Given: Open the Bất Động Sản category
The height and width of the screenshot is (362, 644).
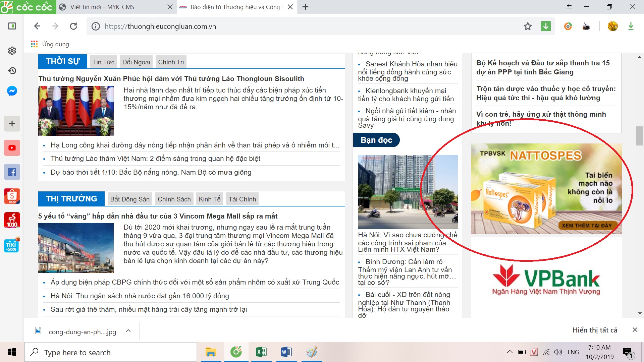Looking at the screenshot, I should coord(130,199).
